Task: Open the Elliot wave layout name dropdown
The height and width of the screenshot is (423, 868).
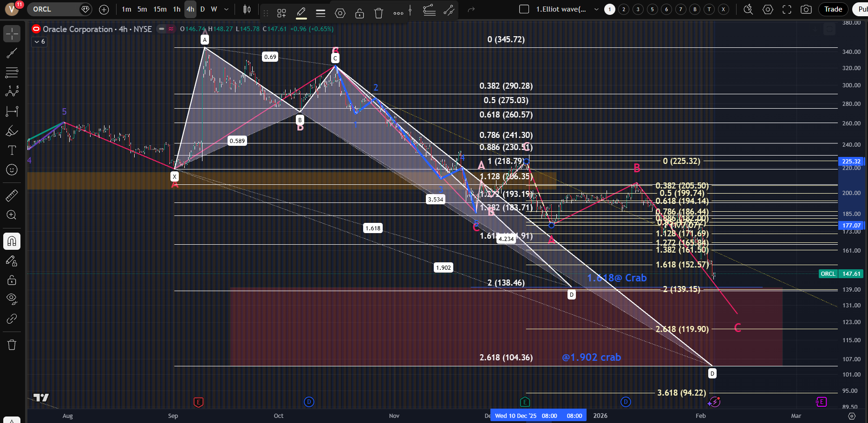Action: [x=596, y=9]
